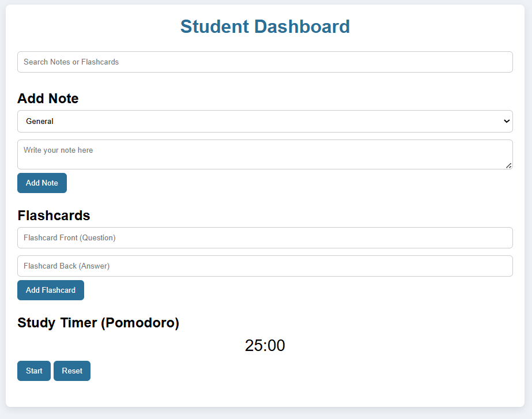Screen dimensions: 532x419
Task: Click the 25:00 timer display
Action: (x=265, y=345)
